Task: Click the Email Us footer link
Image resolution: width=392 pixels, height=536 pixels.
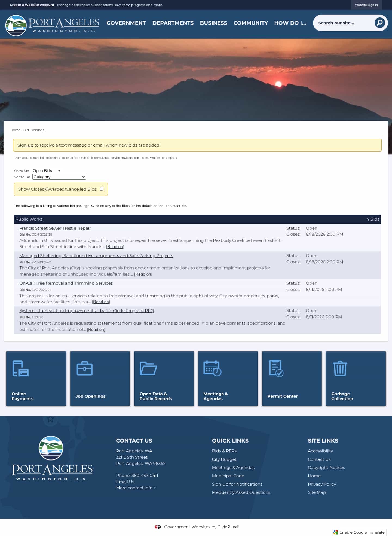Action: pos(125,482)
